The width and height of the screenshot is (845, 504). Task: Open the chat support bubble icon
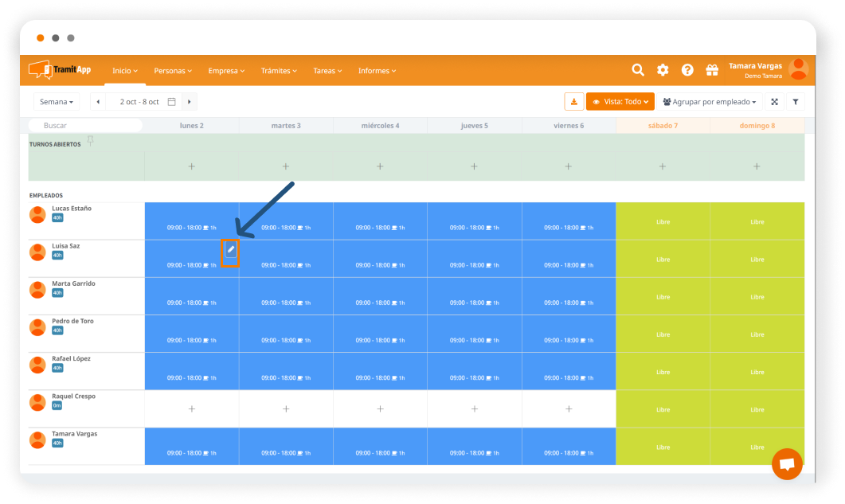tap(787, 464)
